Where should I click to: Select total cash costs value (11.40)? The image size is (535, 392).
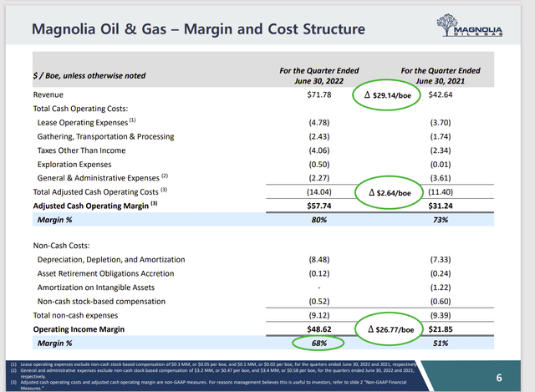pos(441,192)
